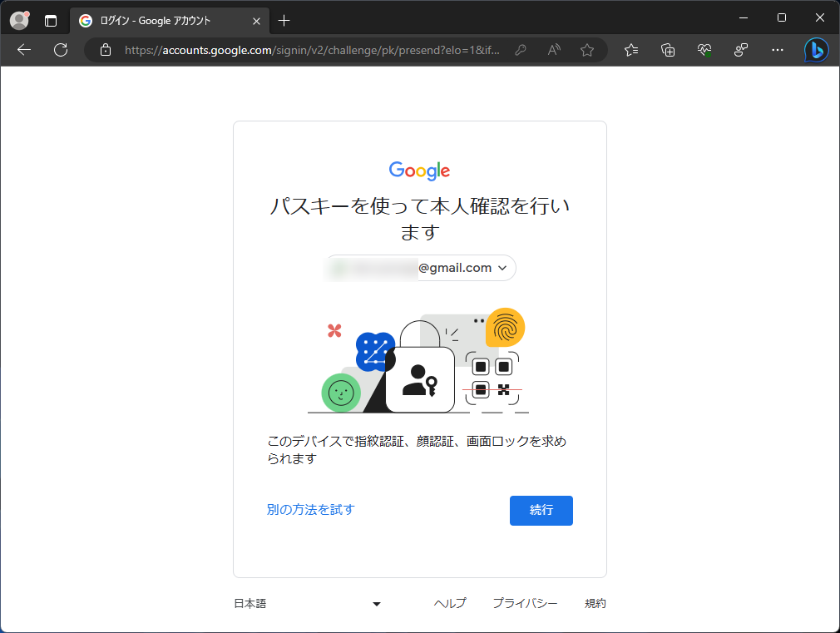Image resolution: width=840 pixels, height=633 pixels.
Task: Open the Edge profile avatar
Action: (x=18, y=20)
